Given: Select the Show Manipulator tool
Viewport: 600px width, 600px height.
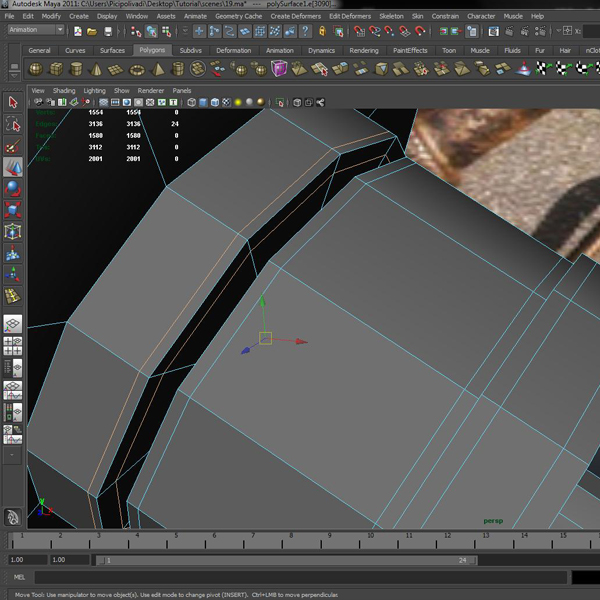Looking at the screenshot, I should click(x=13, y=274).
